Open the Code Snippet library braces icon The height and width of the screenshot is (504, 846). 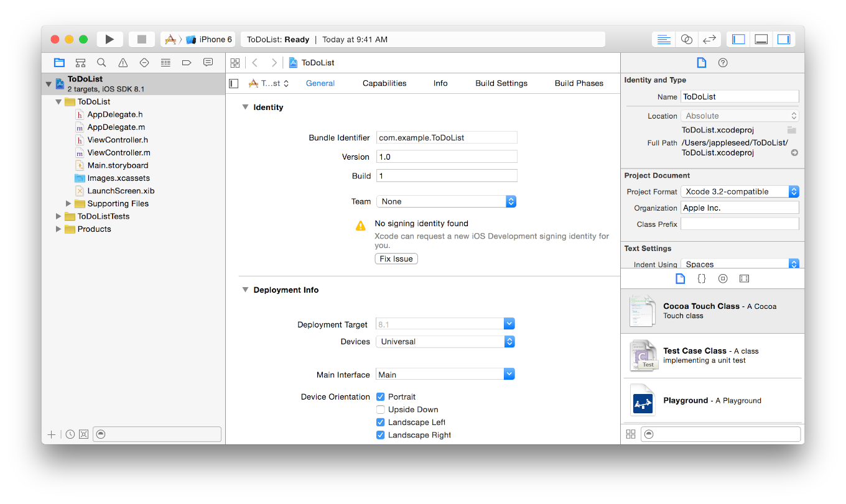(702, 279)
